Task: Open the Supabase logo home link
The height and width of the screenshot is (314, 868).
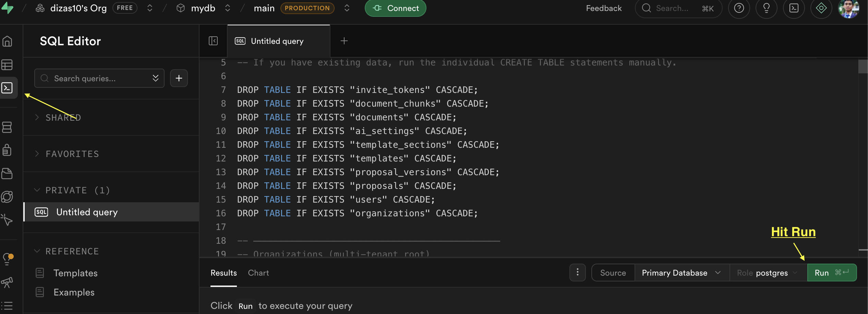Action: (x=7, y=8)
